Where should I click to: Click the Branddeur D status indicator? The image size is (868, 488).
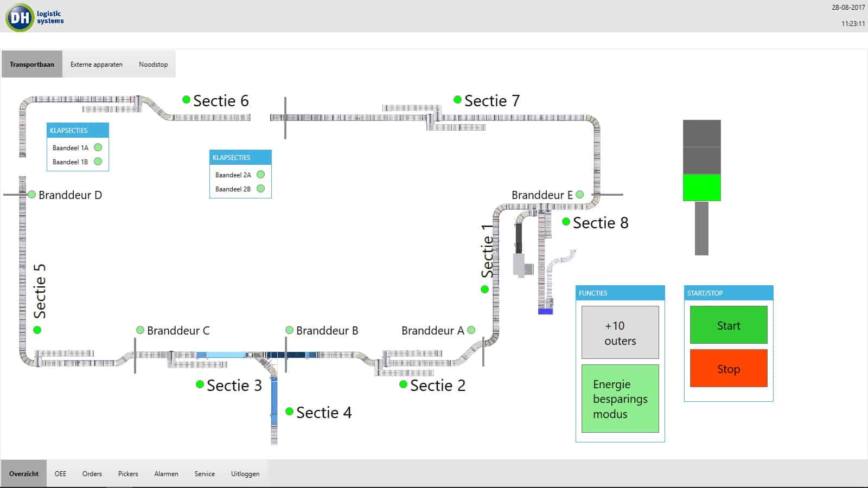[x=31, y=195]
